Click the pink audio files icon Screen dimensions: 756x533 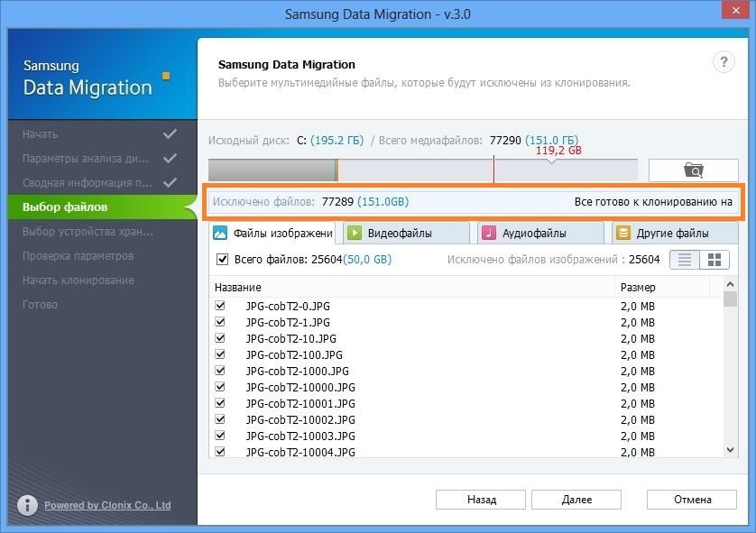click(488, 233)
